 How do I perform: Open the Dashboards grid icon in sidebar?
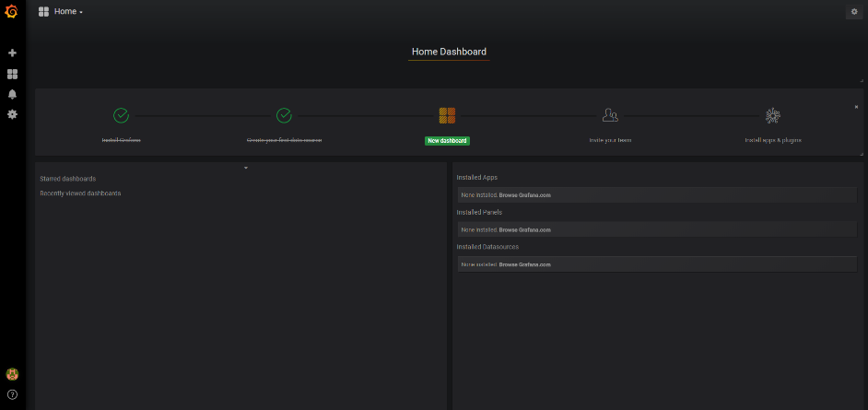pos(12,74)
